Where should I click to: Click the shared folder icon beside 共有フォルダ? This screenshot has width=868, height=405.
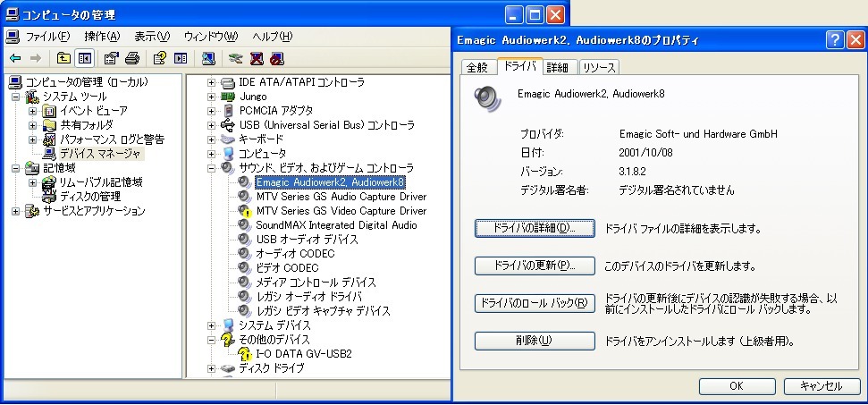(x=49, y=125)
